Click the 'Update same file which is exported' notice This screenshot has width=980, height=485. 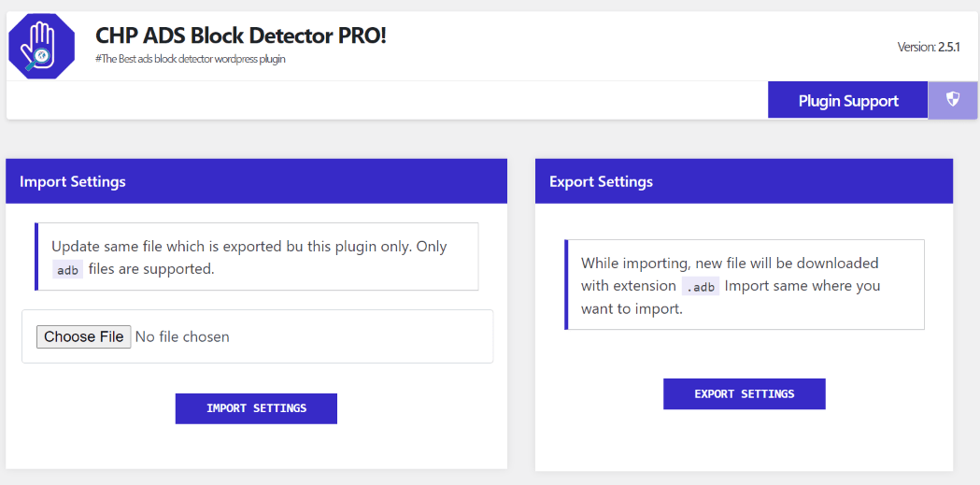pos(257,256)
